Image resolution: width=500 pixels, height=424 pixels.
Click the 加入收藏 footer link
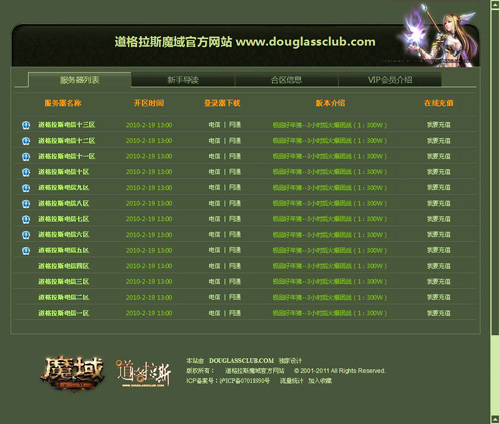coord(320,381)
